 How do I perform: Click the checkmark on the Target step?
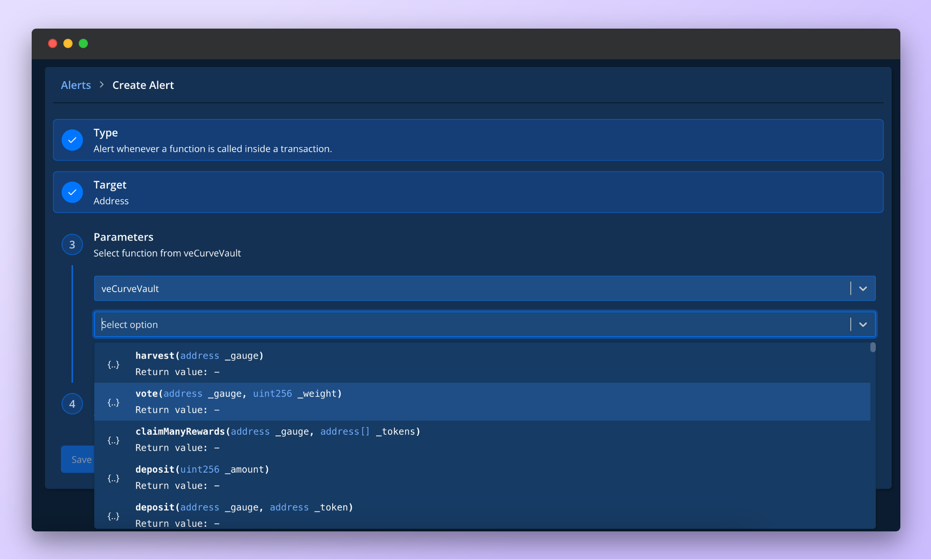[72, 192]
